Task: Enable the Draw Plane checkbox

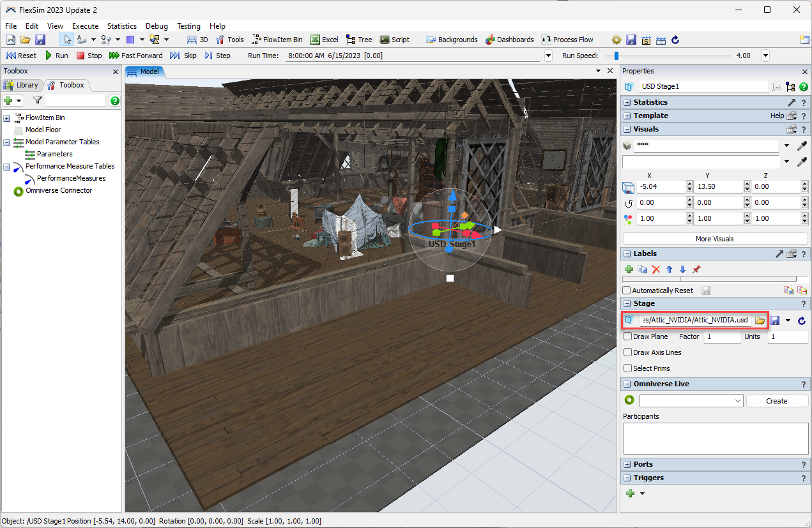Action: click(628, 336)
